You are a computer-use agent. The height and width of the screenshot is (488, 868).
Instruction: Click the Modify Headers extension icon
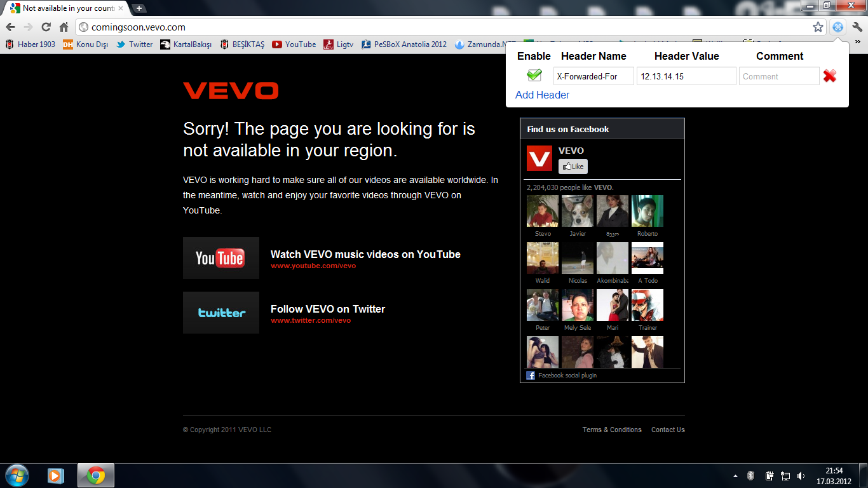(x=838, y=27)
